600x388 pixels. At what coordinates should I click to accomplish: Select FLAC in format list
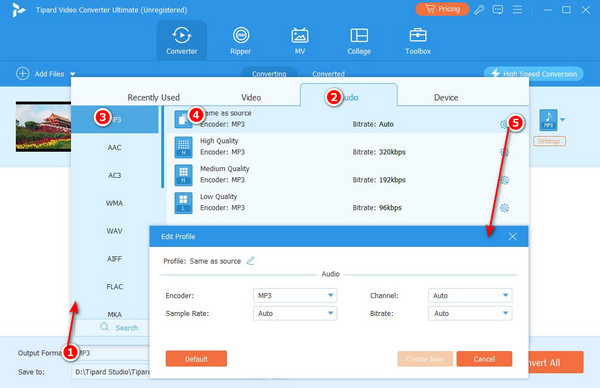114,287
